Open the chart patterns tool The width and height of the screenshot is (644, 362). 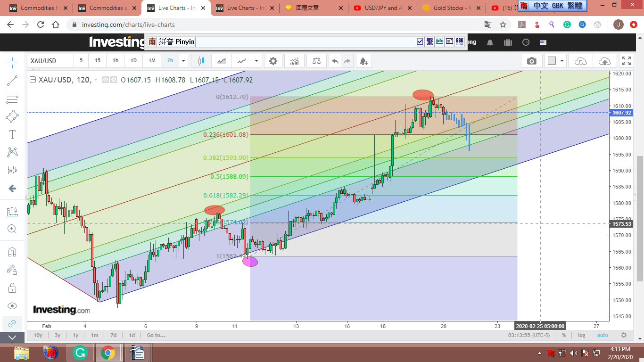tap(12, 152)
